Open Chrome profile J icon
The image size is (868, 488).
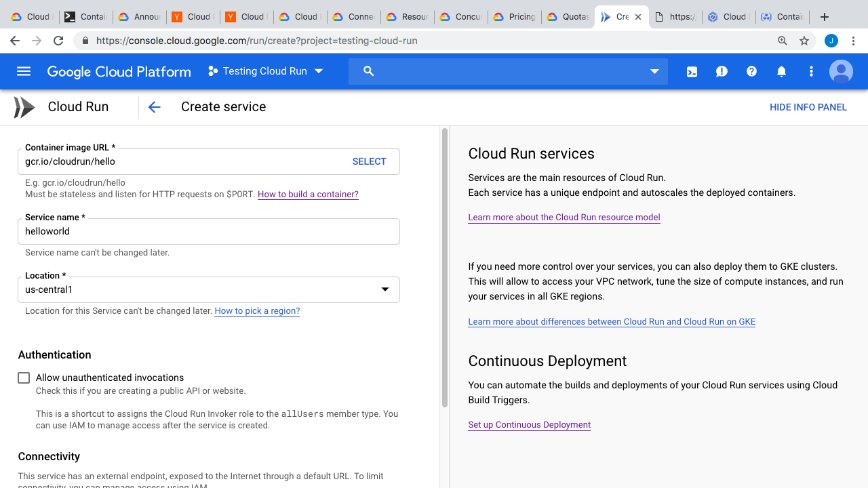(x=831, y=41)
